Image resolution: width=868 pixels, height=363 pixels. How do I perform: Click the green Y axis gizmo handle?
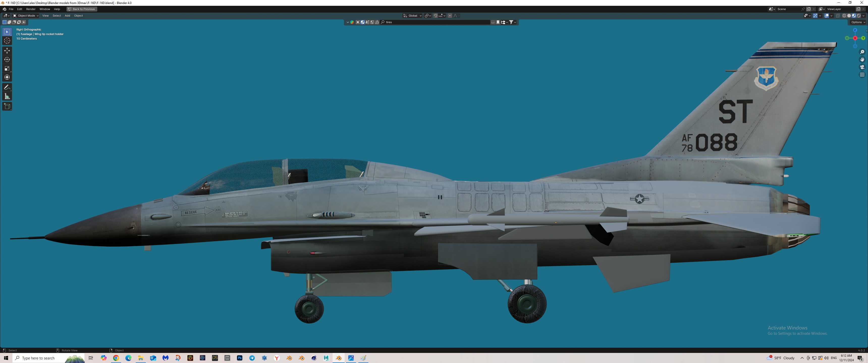863,38
